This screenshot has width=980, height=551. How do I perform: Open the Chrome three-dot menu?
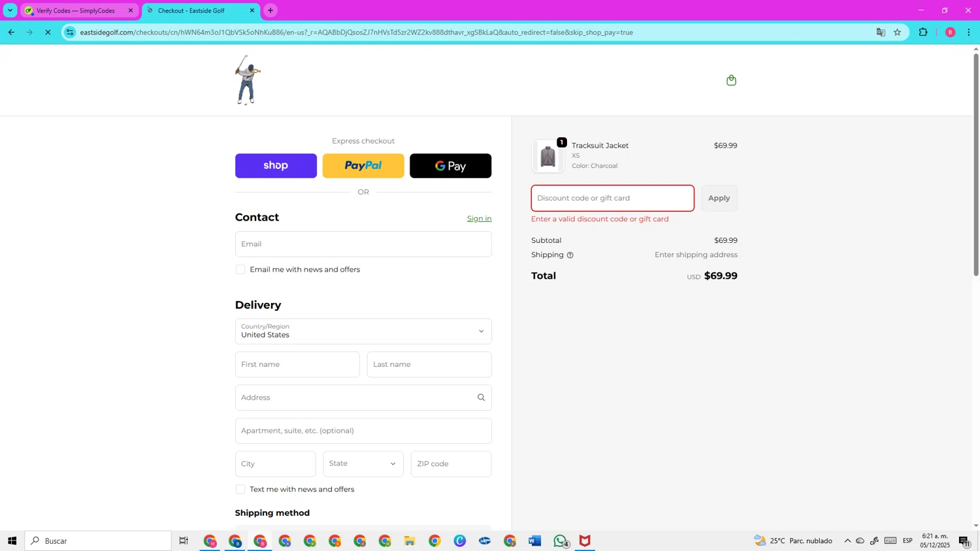pyautogui.click(x=968, y=32)
